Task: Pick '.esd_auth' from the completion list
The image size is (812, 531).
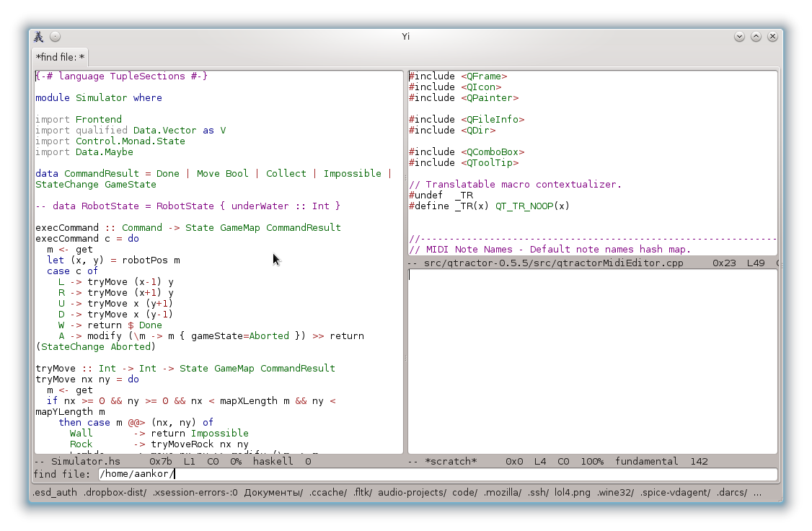Action: (x=55, y=493)
